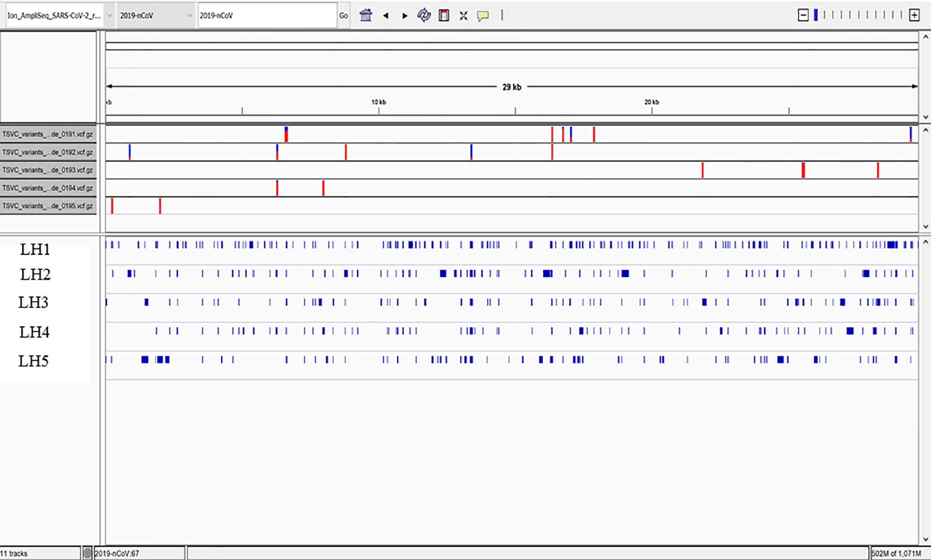Click the zoom level slider rail
This screenshot has width=931, height=560.
click(x=859, y=15)
